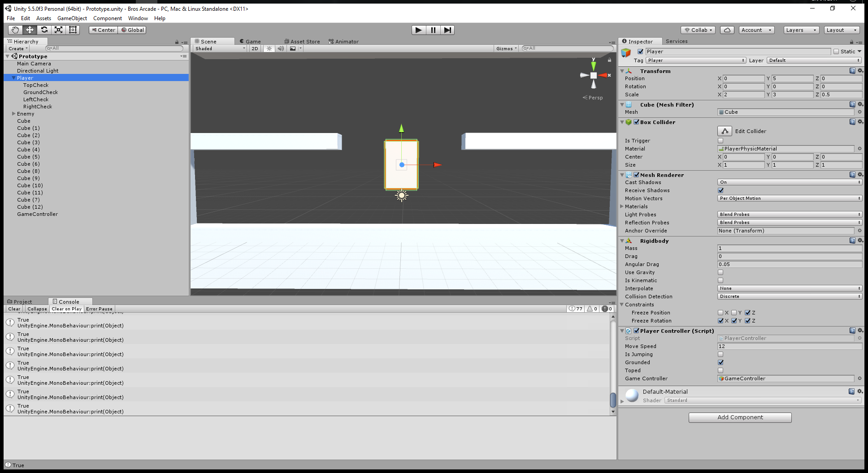Click Edit Collider icon button
Image resolution: width=868 pixels, height=473 pixels.
pyautogui.click(x=725, y=131)
